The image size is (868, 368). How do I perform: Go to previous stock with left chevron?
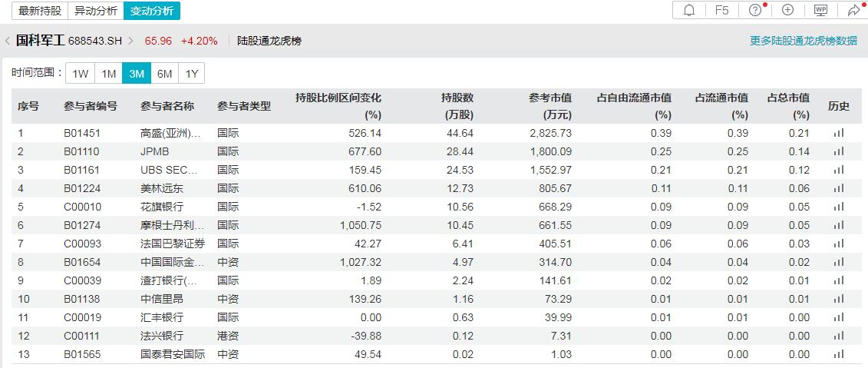point(8,41)
